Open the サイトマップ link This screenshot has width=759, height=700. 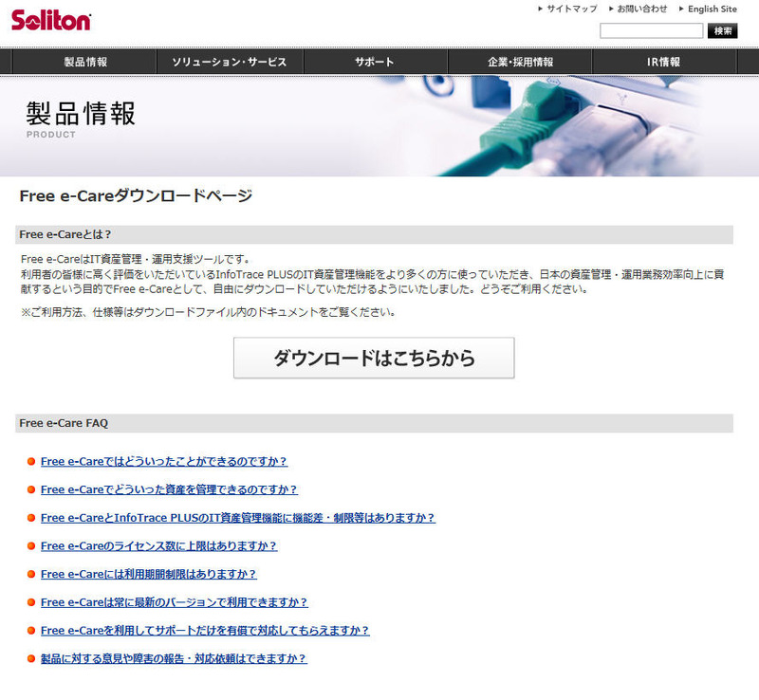pos(572,9)
